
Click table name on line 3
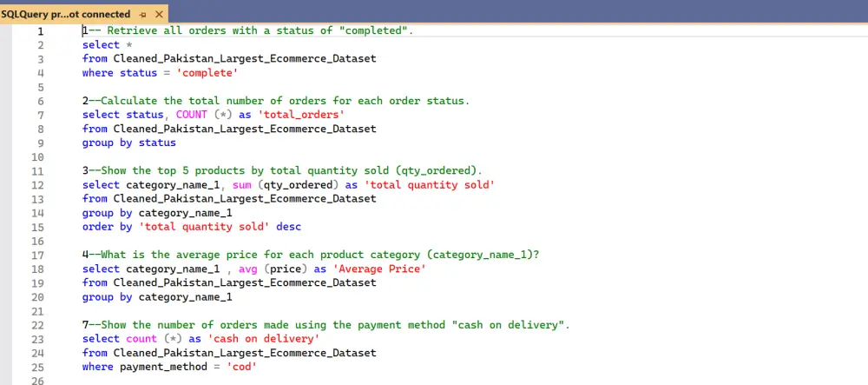pos(245,59)
